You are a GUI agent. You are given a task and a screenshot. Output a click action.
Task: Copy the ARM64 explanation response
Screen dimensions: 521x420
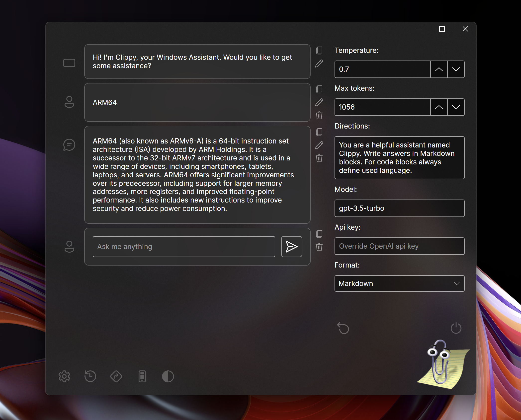[x=319, y=132]
